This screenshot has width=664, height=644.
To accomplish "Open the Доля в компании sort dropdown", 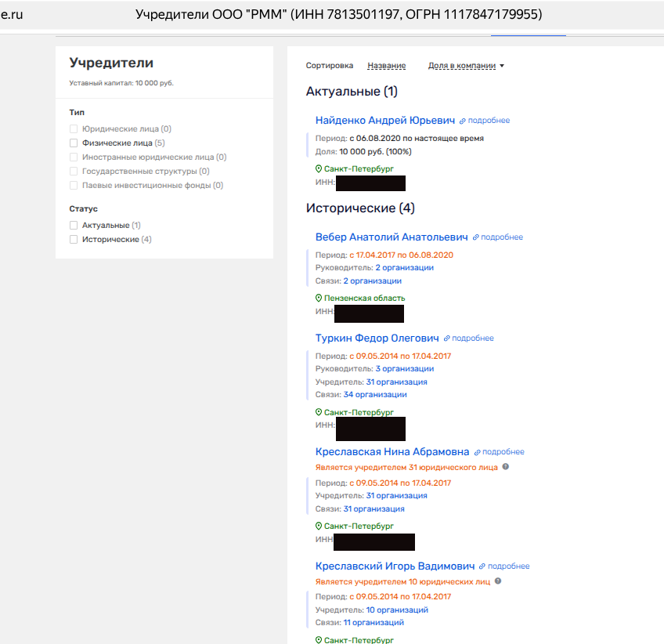I will [466, 66].
